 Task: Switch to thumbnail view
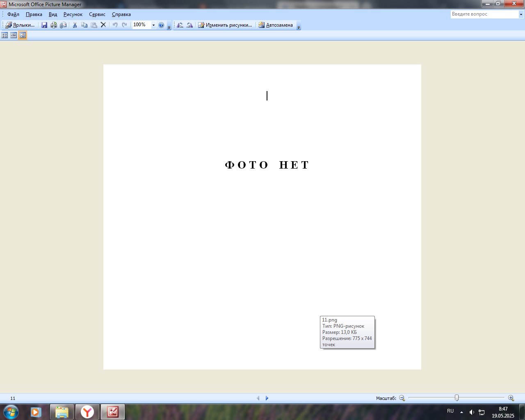click(5, 36)
